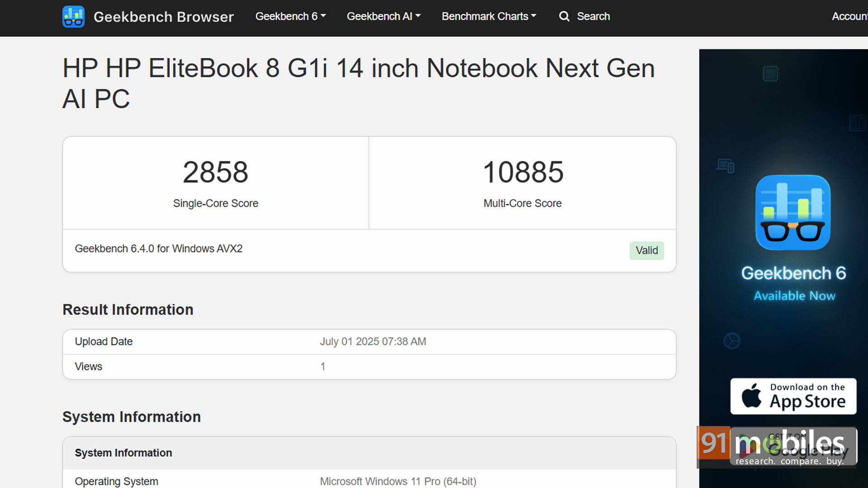The width and height of the screenshot is (868, 488).
Task: Click Download on the App Store button
Action: tap(793, 396)
